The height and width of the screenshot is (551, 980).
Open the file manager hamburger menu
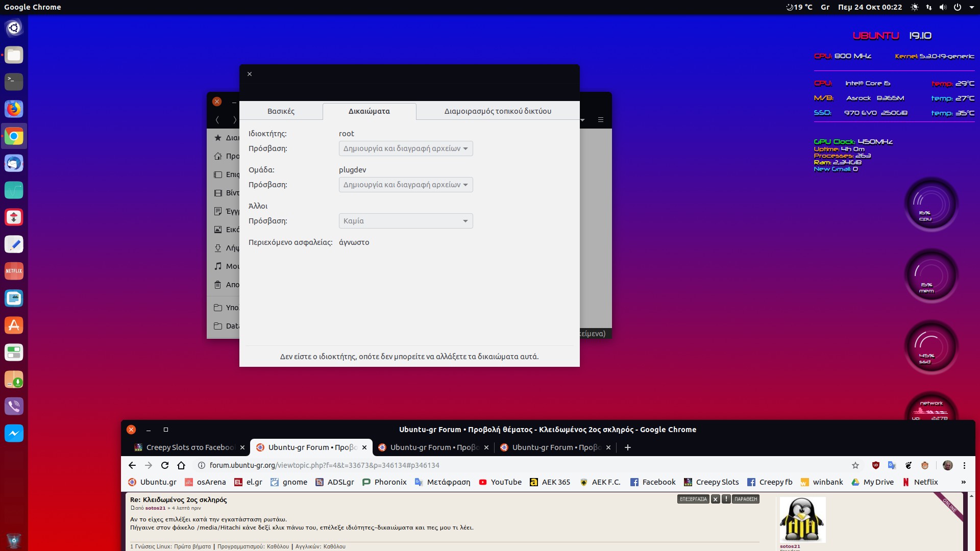coord(601,120)
